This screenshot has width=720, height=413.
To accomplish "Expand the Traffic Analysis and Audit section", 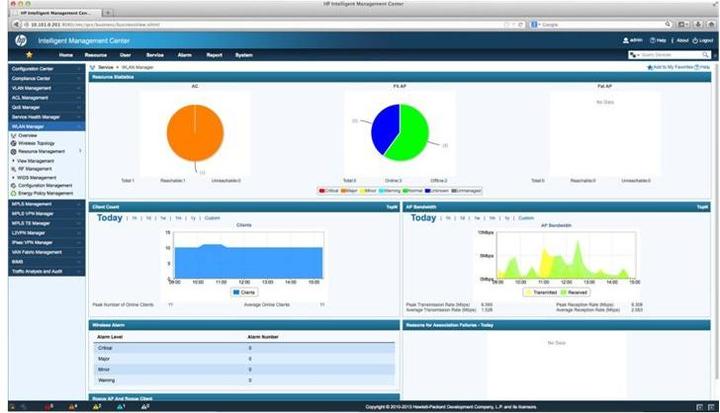I will 46,272.
